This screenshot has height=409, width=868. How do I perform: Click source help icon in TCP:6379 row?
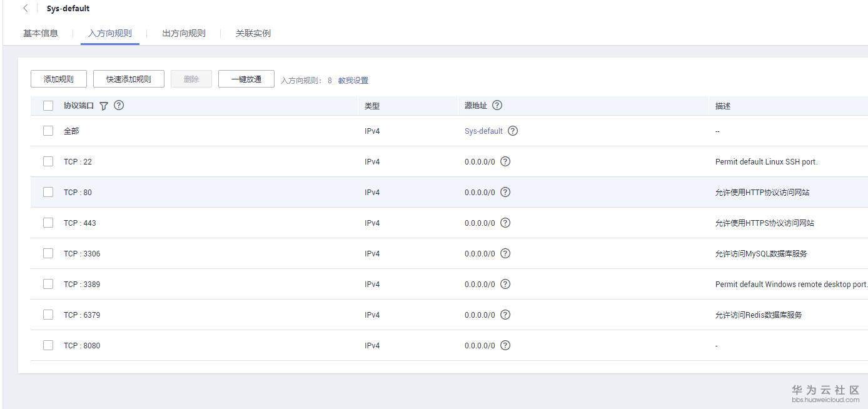pyautogui.click(x=505, y=315)
